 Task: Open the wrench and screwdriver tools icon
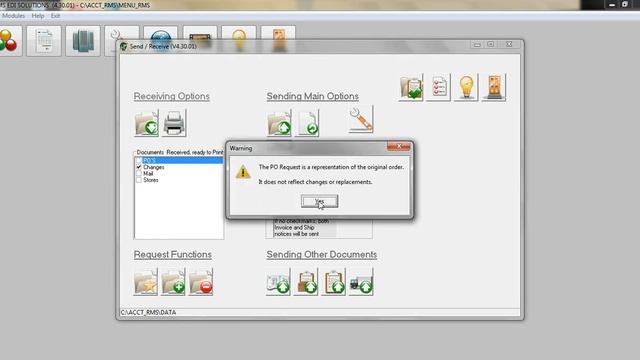[x=361, y=120]
